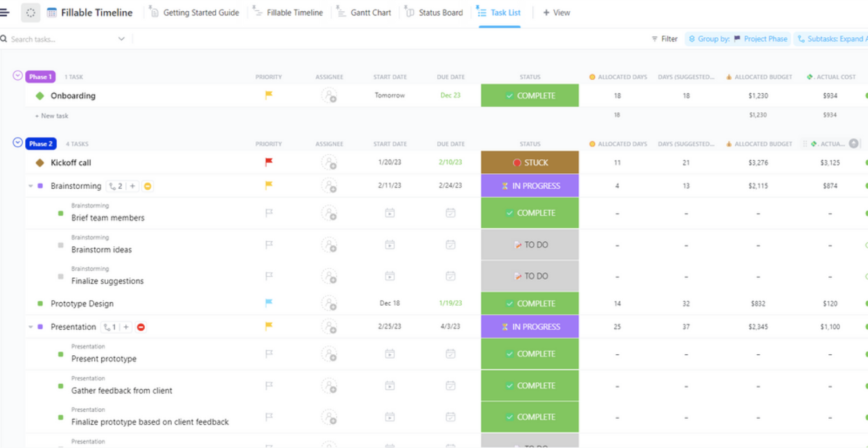Viewport: 868px width, 448px height.
Task: Add a new view with + View
Action: pos(556,12)
